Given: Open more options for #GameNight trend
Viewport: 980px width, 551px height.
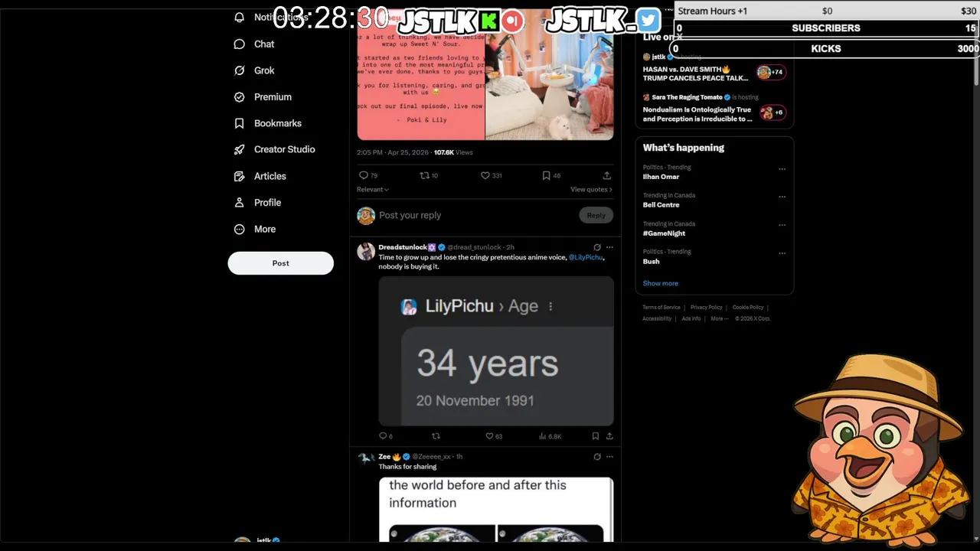Looking at the screenshot, I should [782, 225].
